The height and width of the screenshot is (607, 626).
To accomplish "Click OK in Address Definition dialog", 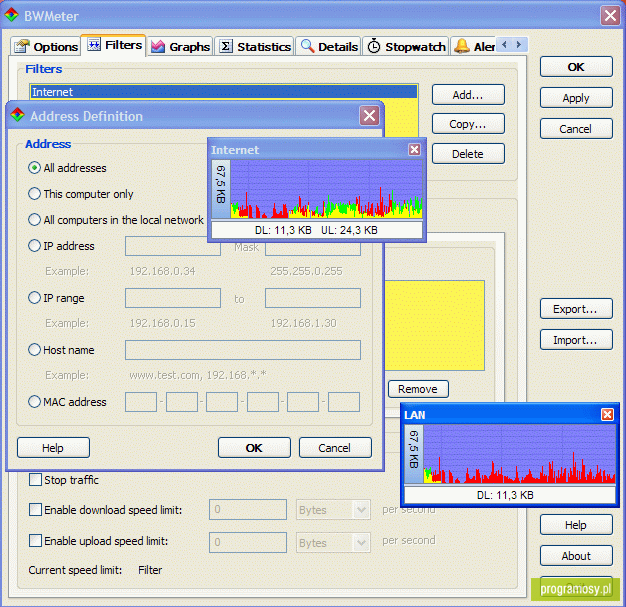I will click(x=254, y=448).
